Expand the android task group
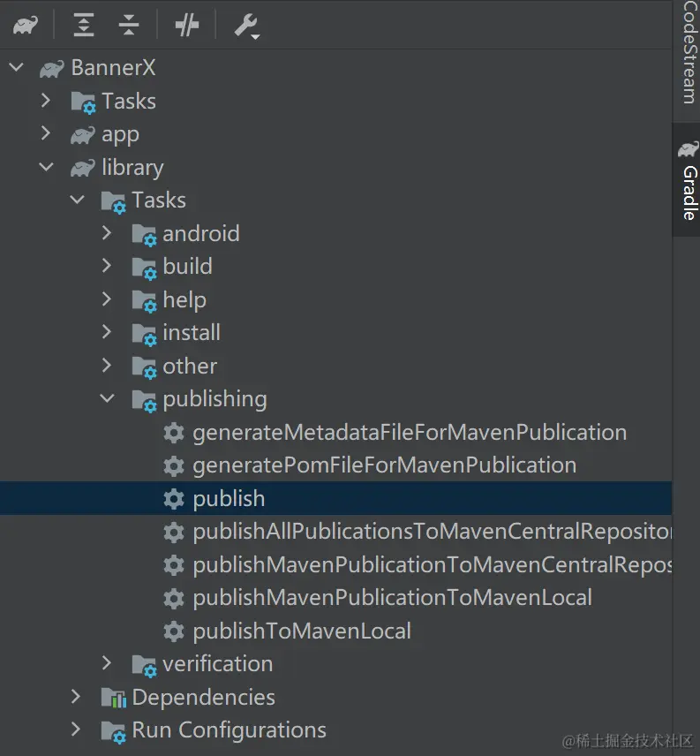Viewport: 700px width, 756px height. [x=108, y=233]
